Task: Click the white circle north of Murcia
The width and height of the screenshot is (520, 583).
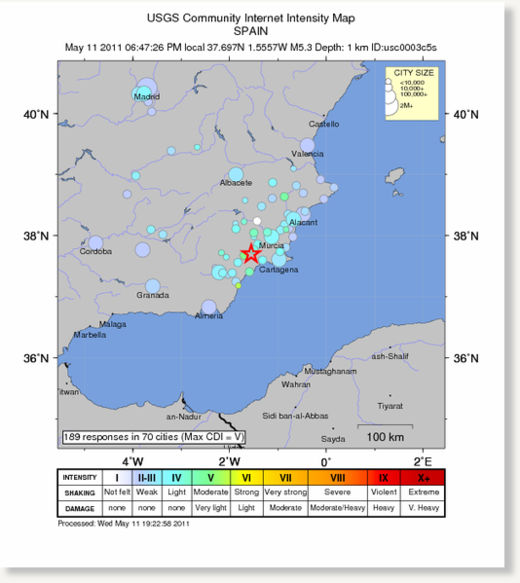Action: [x=257, y=221]
